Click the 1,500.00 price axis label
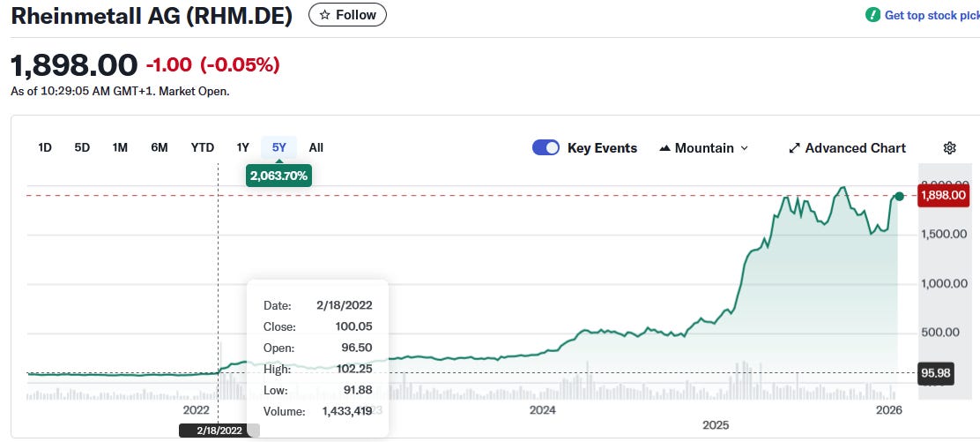Screen dimensions: 980x442 point(944,234)
